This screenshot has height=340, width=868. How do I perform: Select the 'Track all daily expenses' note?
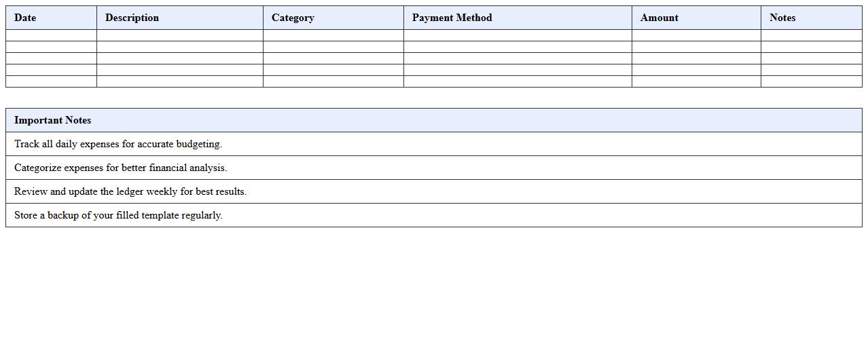coord(118,144)
